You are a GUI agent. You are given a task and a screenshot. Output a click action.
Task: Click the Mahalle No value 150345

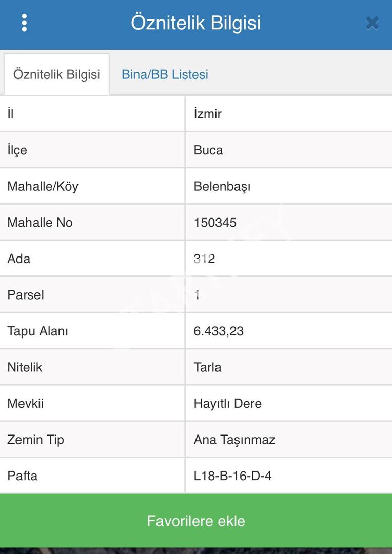(x=215, y=223)
